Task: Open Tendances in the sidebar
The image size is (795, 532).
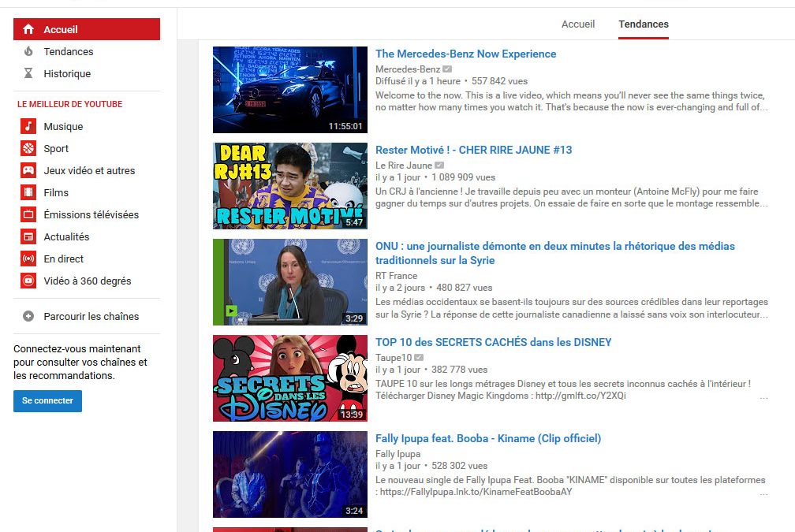Action: click(x=69, y=51)
